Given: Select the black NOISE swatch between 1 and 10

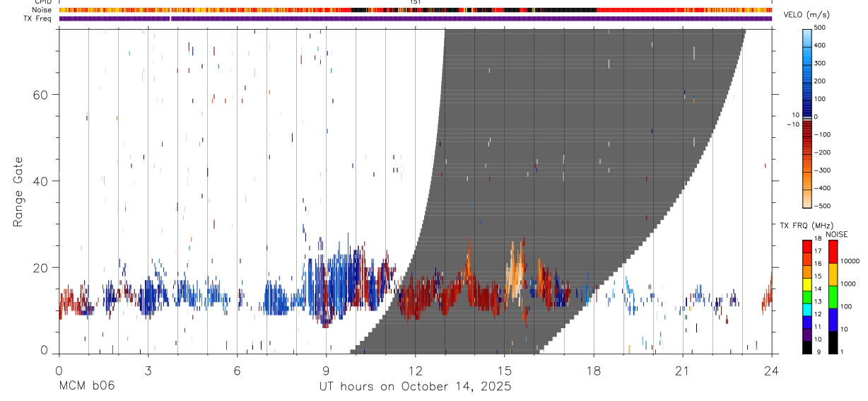Looking at the screenshot, I should pos(832,341).
